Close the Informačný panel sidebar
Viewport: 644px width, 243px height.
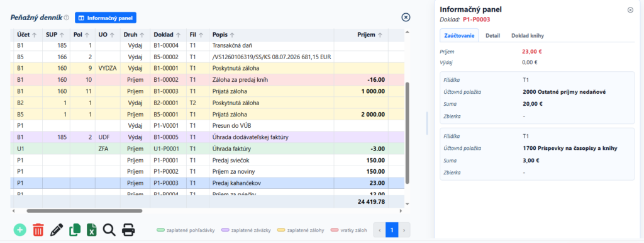tap(630, 10)
